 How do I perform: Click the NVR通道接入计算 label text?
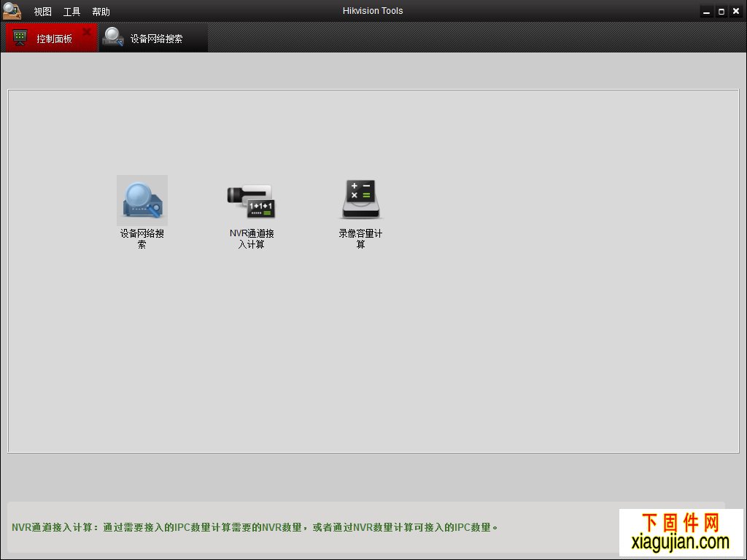pyautogui.click(x=252, y=238)
